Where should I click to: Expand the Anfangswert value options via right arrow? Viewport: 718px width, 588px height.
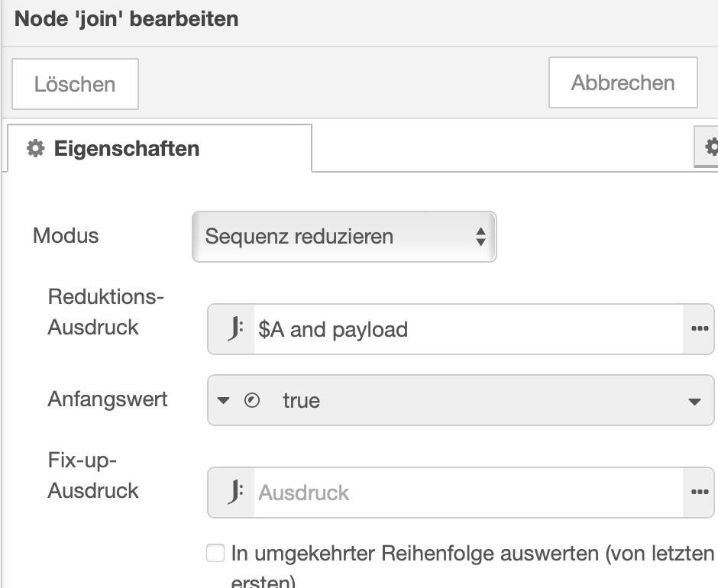[694, 401]
